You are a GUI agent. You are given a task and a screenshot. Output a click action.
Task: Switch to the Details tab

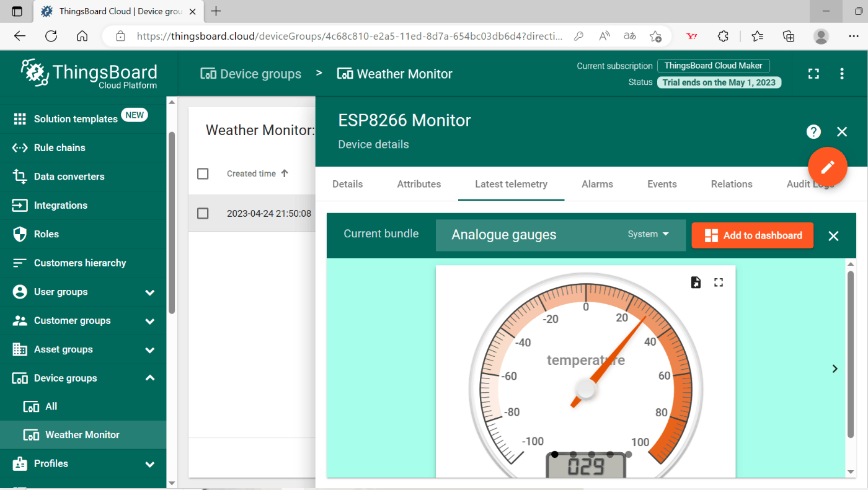pos(347,184)
